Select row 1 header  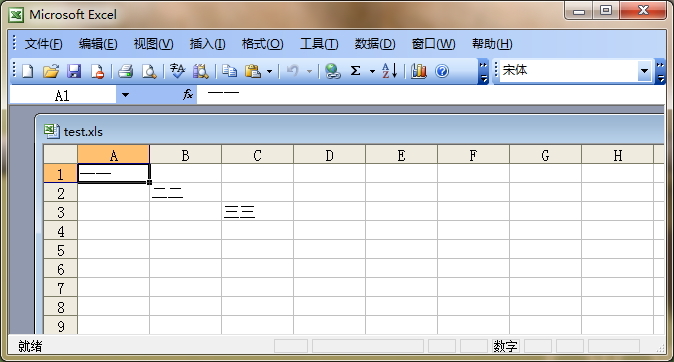coord(60,174)
